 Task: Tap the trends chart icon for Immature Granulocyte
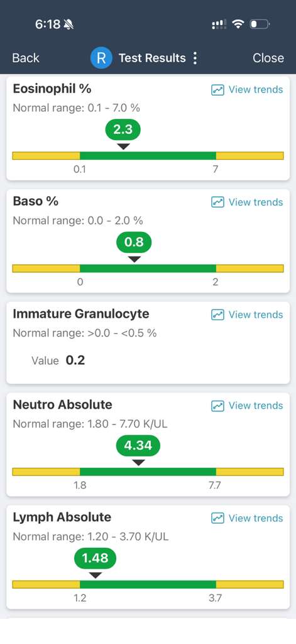(x=217, y=314)
